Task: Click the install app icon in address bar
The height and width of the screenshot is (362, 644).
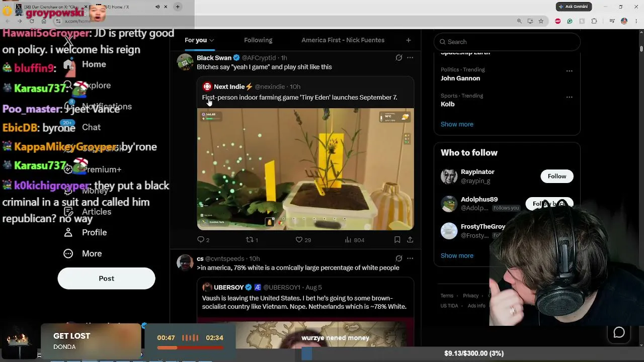Action: pos(530,21)
